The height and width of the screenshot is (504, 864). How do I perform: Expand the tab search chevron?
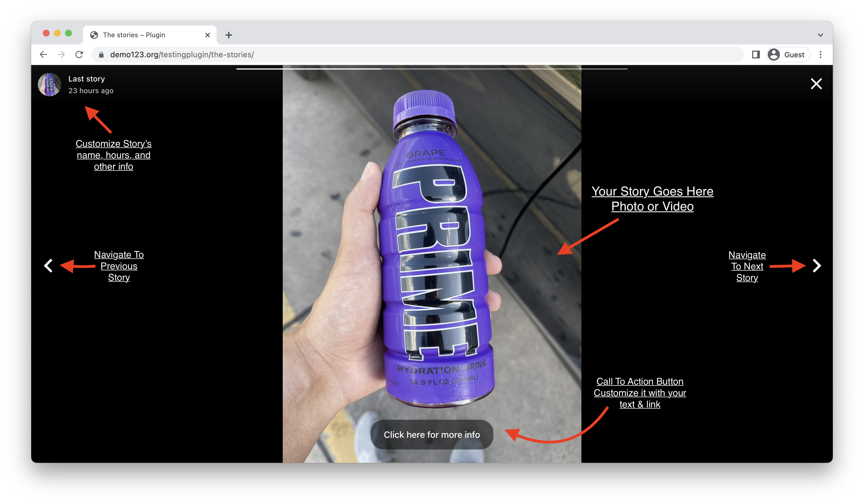pyautogui.click(x=820, y=35)
